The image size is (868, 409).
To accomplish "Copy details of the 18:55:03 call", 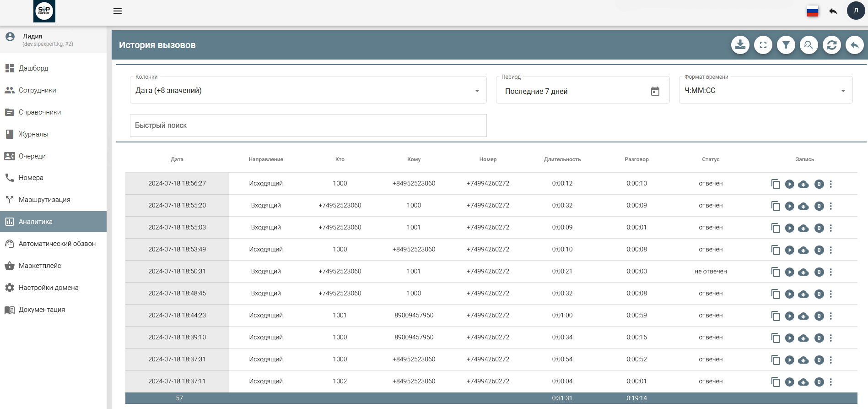I will pos(775,228).
